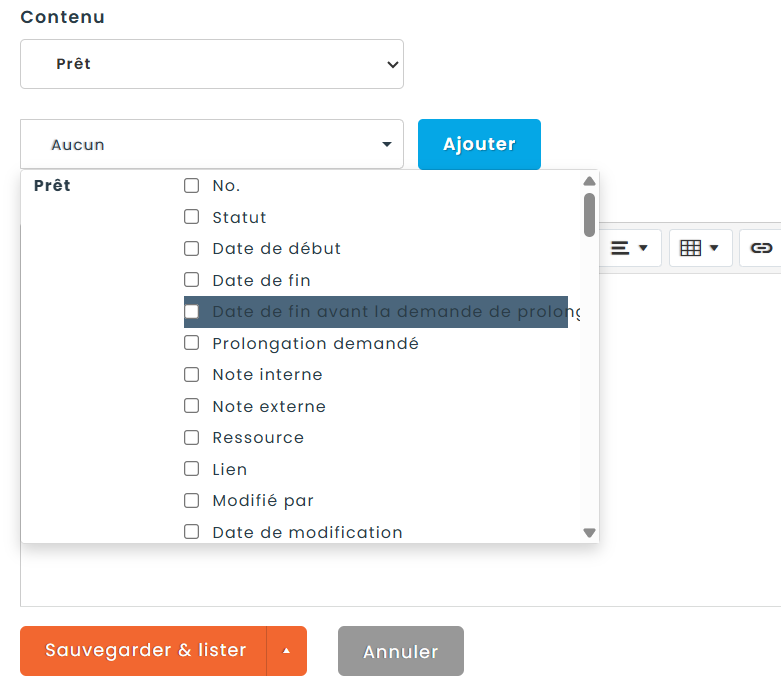781x688 pixels.
Task: Click "Sauvegarder & lister" button
Action: pos(145,651)
